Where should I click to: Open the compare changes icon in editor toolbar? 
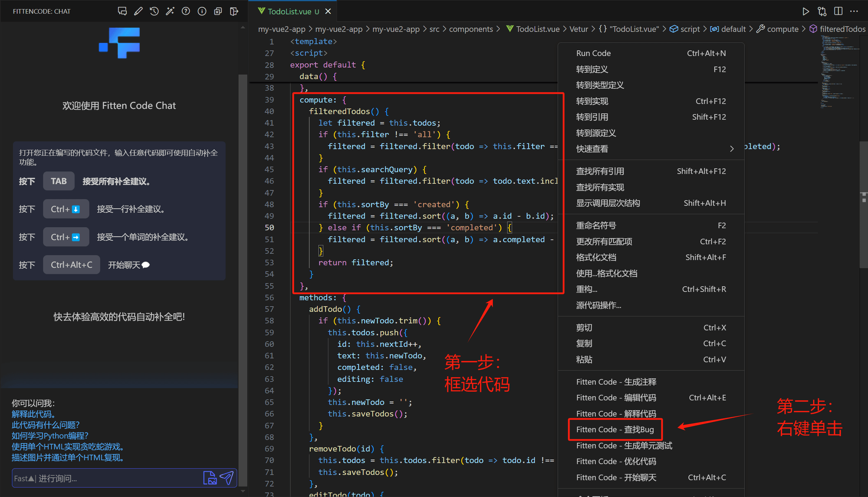[822, 11]
